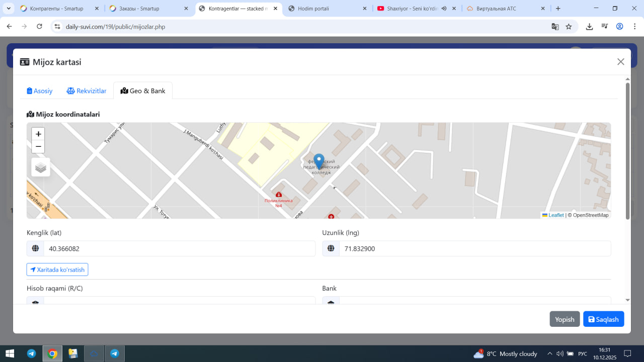Open the map layers control
644x362 pixels.
tap(41, 167)
